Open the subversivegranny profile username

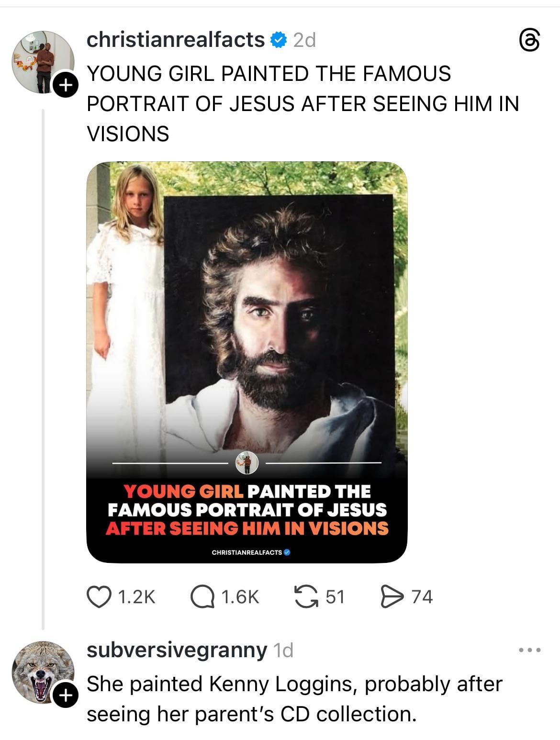click(x=177, y=650)
